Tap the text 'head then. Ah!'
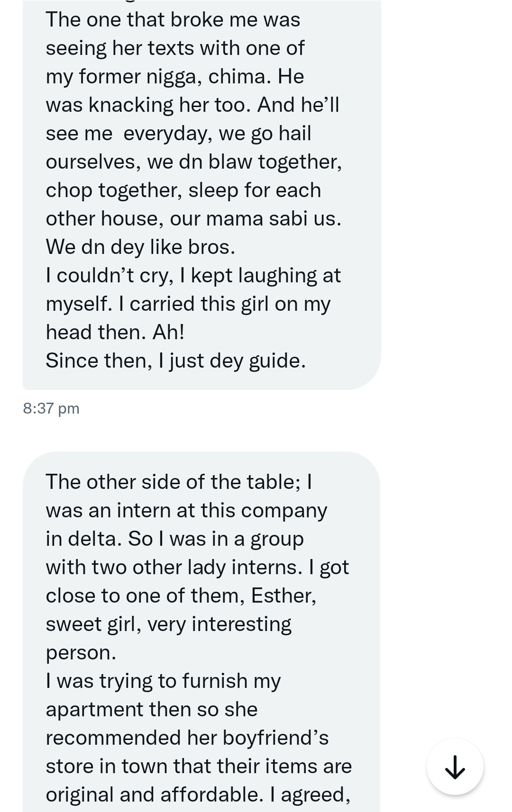Screen dimensions: 512x812 coord(115,332)
